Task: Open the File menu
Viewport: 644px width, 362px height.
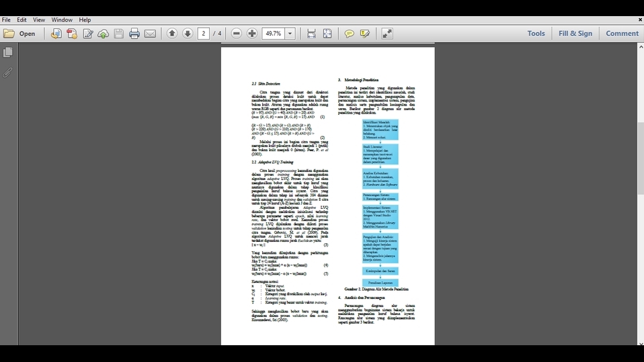Action: pyautogui.click(x=6, y=19)
